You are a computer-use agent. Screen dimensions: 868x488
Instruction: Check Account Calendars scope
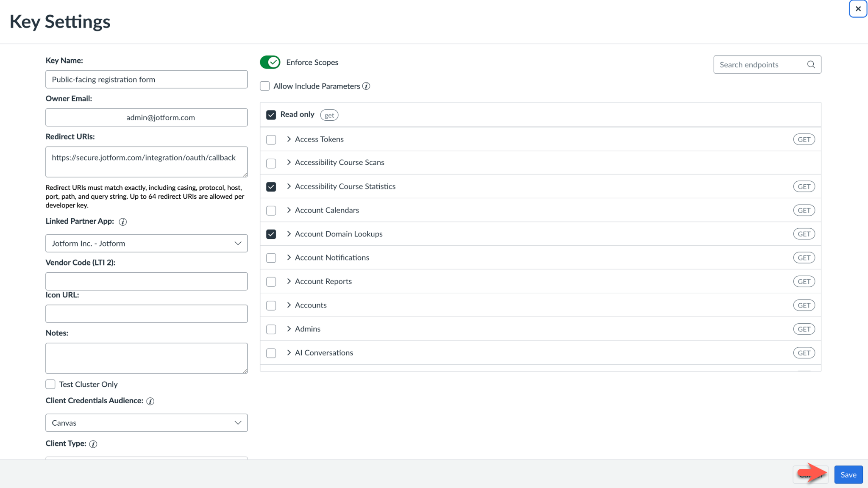(271, 211)
